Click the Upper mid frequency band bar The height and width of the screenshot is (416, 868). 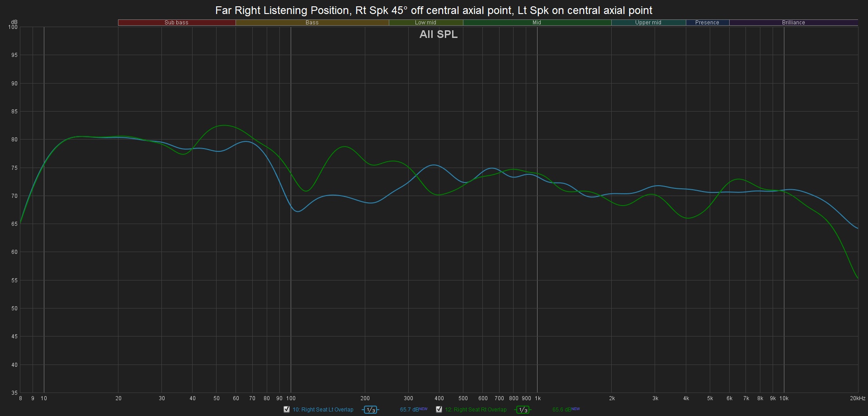[648, 23]
